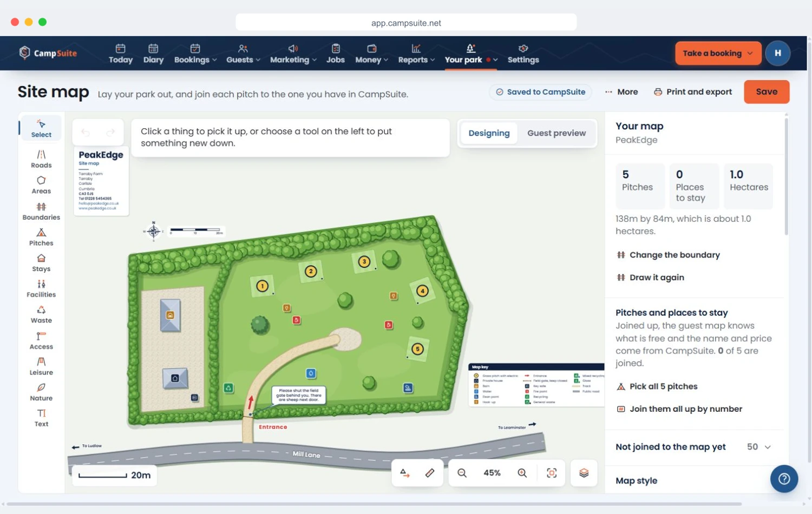Fit map to screen icon
Viewport: 812px width, 514px height.
pyautogui.click(x=552, y=473)
